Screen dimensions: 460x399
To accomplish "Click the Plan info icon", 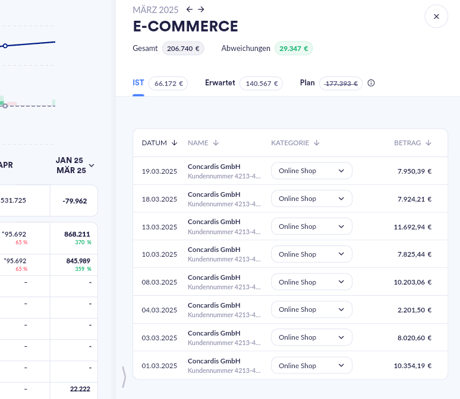I will click(371, 83).
